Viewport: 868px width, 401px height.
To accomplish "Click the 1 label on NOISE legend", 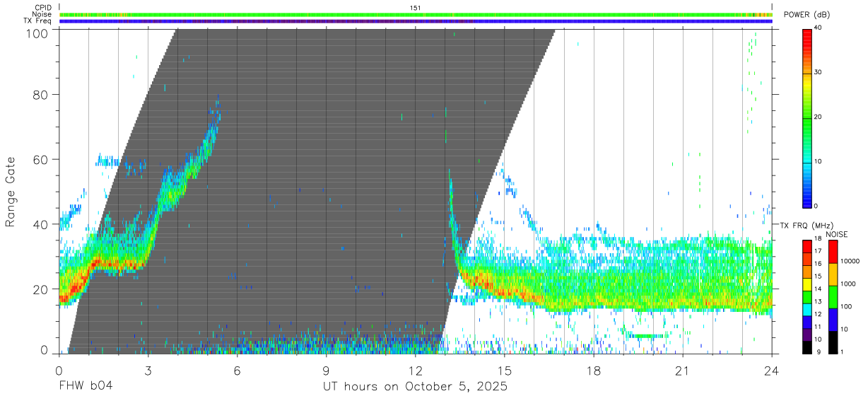I will coord(841,351).
